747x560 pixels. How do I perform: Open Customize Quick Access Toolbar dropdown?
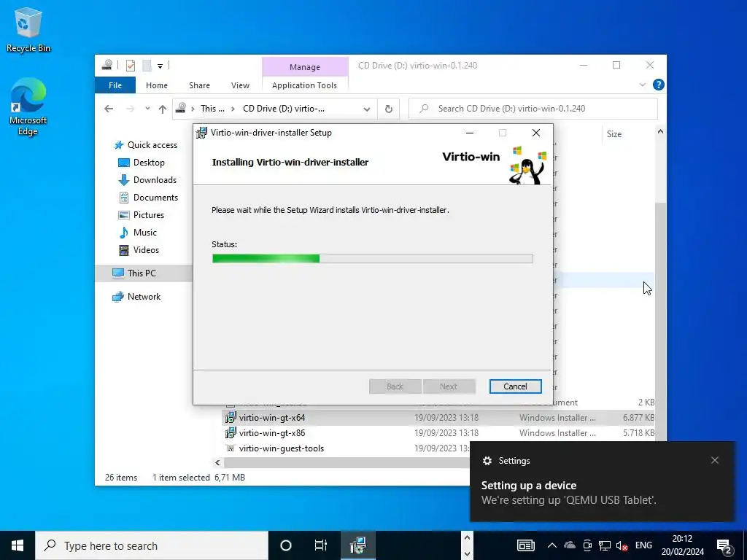(x=160, y=66)
